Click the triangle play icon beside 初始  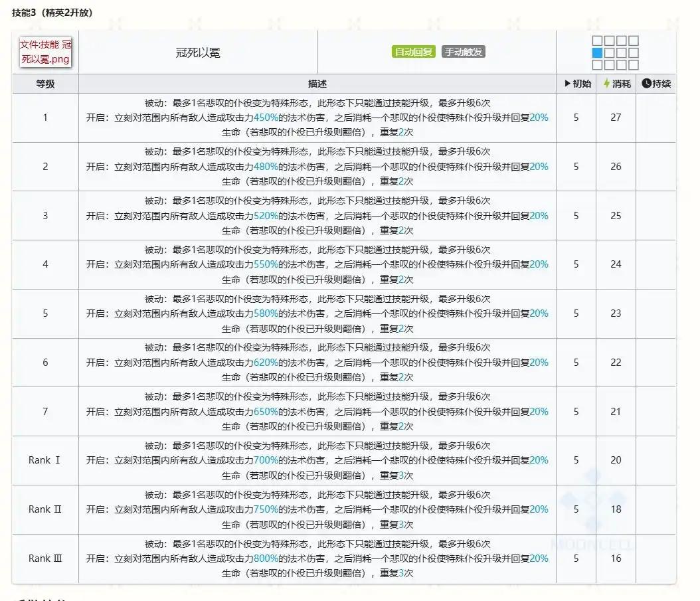coord(567,84)
